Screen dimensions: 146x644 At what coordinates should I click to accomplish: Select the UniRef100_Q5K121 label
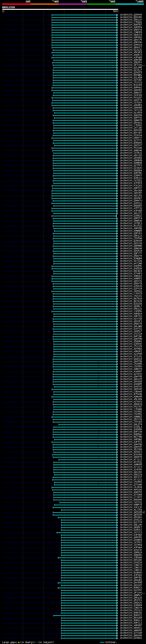click(131, 309)
